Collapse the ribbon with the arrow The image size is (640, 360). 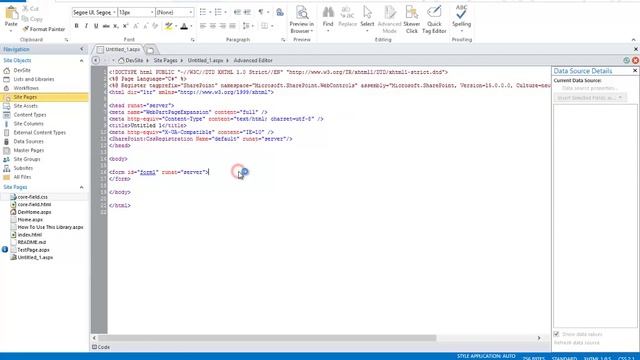(633, 40)
